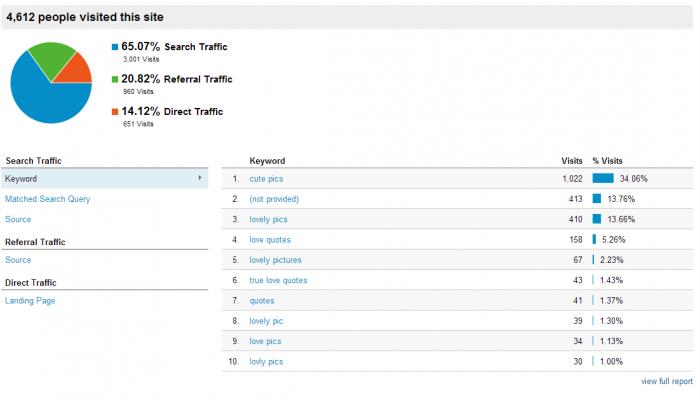Click '4,612 people visited this site' heading
This screenshot has height=400, width=700.
point(85,17)
